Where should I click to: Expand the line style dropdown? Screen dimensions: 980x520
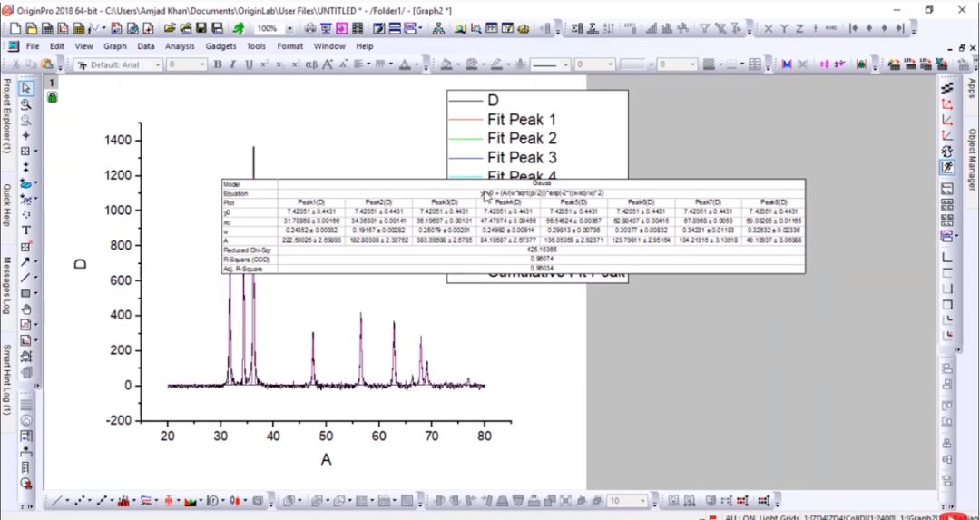(x=564, y=65)
